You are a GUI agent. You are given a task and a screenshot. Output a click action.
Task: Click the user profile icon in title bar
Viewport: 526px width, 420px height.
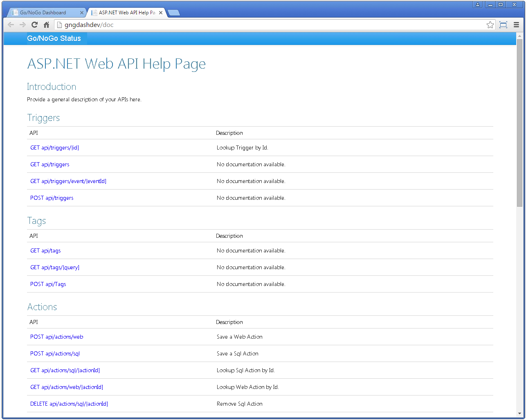click(x=477, y=4)
